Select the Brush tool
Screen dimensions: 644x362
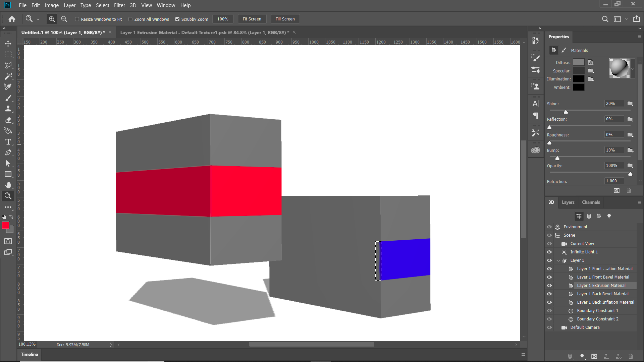(x=8, y=98)
